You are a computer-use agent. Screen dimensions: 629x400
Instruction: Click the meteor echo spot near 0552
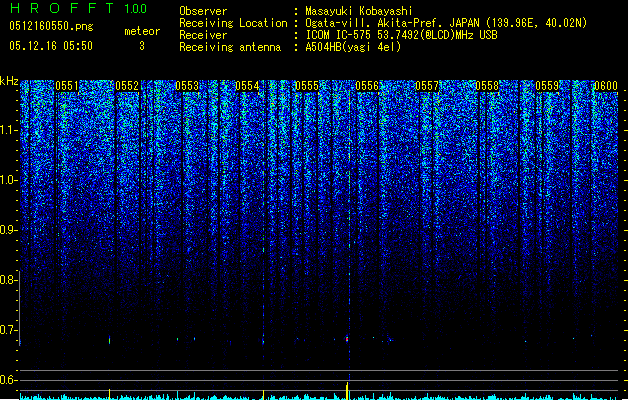(110, 340)
